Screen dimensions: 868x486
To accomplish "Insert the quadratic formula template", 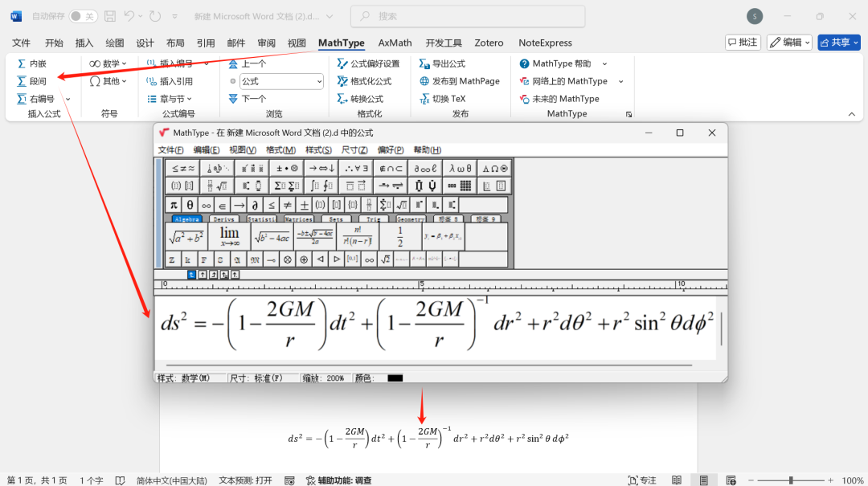I will pyautogui.click(x=315, y=236).
